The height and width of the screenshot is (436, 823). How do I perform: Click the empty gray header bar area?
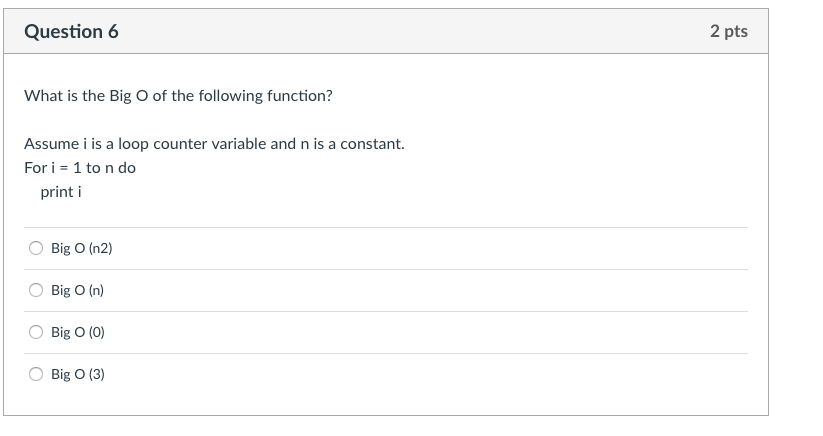coord(400,32)
